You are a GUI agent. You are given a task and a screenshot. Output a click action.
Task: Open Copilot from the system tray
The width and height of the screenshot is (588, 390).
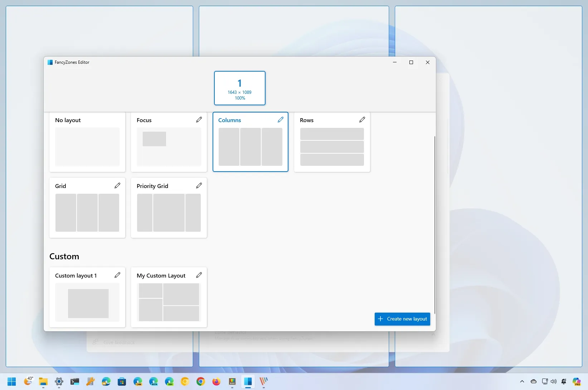576,382
